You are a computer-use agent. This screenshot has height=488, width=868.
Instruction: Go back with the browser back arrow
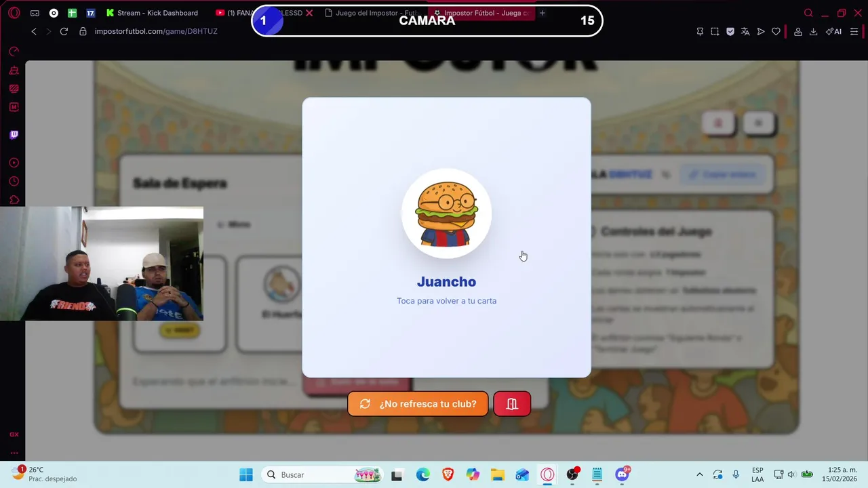(x=34, y=31)
